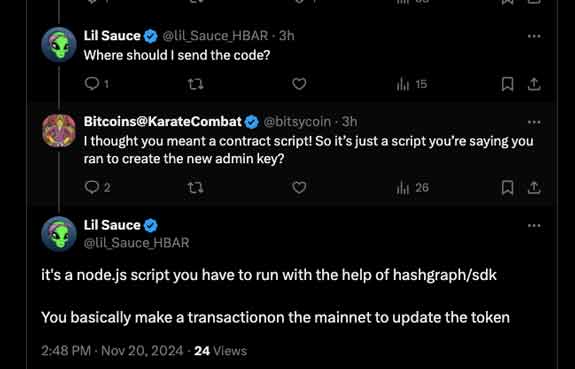Screen dimensions: 575x369
Task: View analytics showing 26 views
Action: pyautogui.click(x=413, y=188)
